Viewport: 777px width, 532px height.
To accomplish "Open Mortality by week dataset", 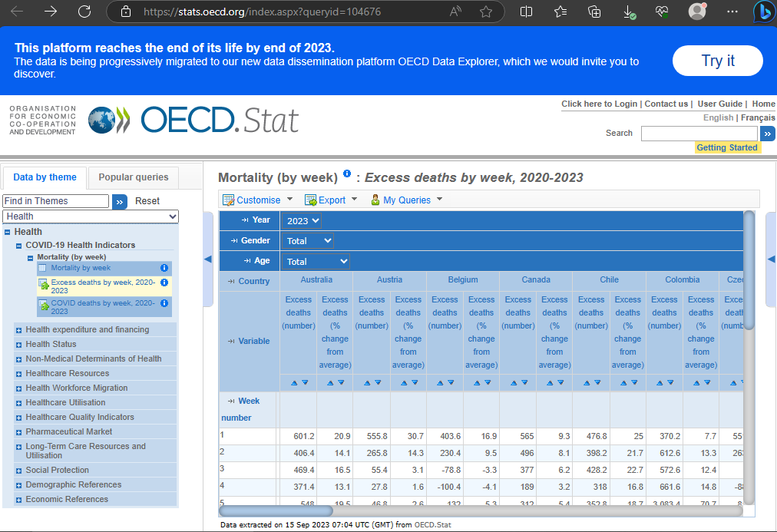I will 81,268.
